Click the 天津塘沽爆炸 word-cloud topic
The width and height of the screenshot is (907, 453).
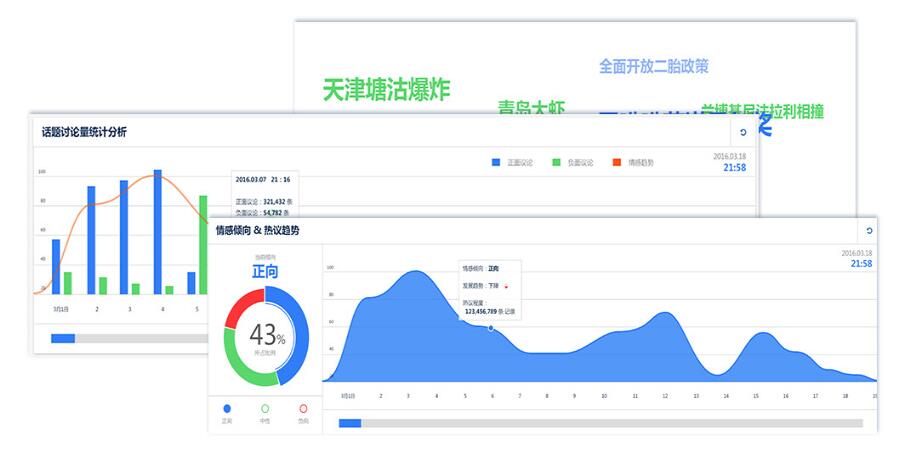(x=386, y=90)
